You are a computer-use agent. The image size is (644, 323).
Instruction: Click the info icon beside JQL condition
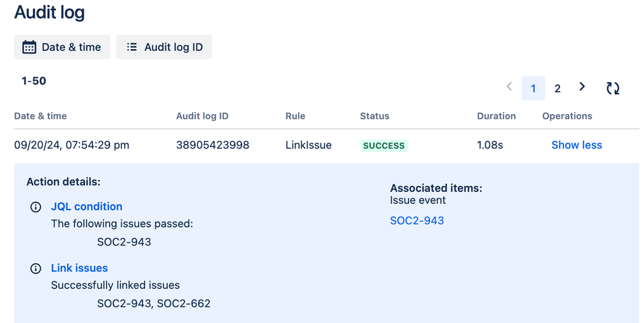pyautogui.click(x=35, y=207)
